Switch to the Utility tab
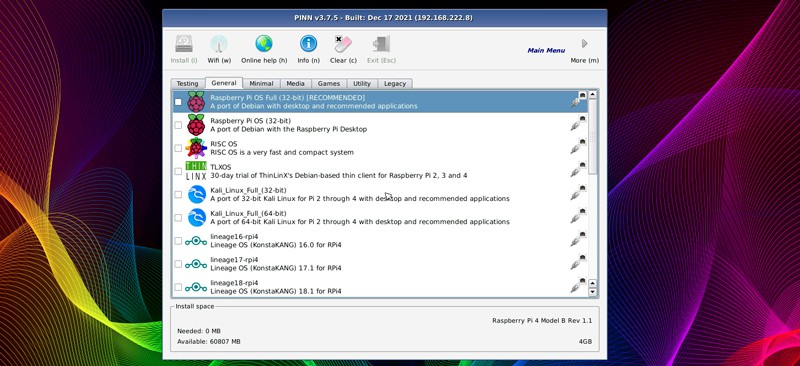 coord(362,84)
